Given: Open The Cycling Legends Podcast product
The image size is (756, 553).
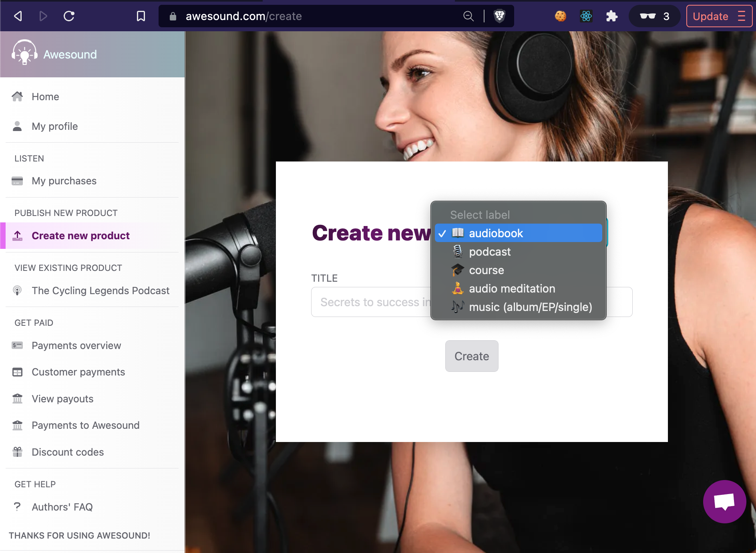Looking at the screenshot, I should (x=101, y=291).
